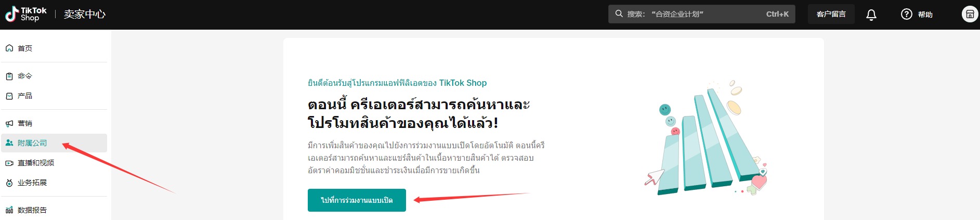The image size is (980, 220).
Task: Click the TikTok Shop logo
Action: (x=26, y=14)
